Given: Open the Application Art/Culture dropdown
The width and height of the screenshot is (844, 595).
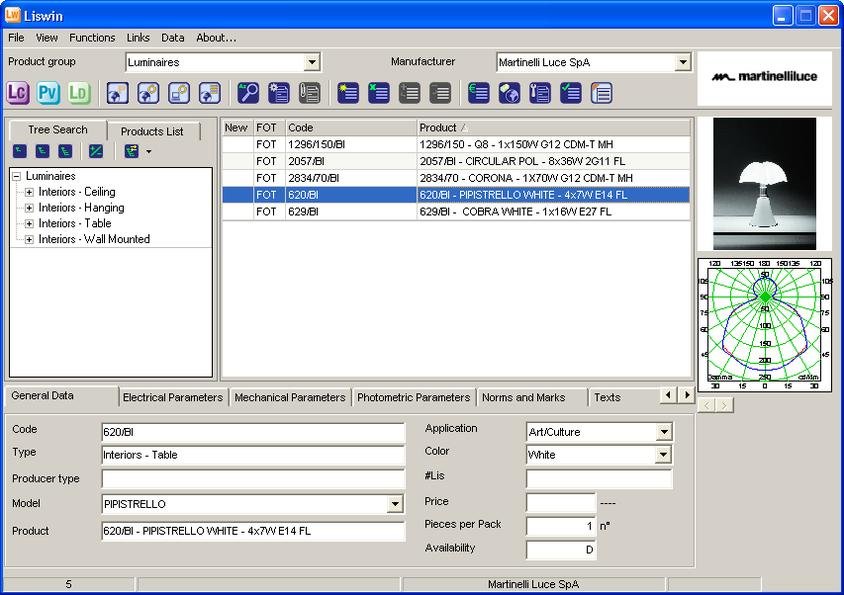Looking at the screenshot, I should pyautogui.click(x=664, y=432).
